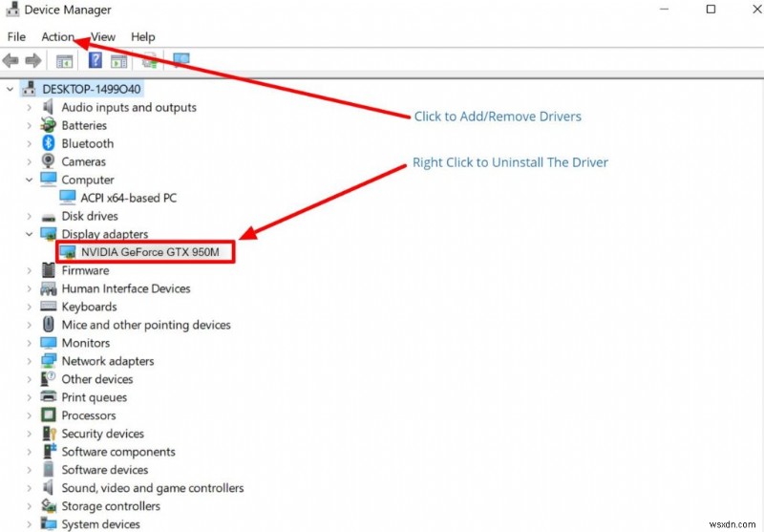This screenshot has width=764, height=532.
Task: Click the Disk drives icon
Action: [49, 217]
